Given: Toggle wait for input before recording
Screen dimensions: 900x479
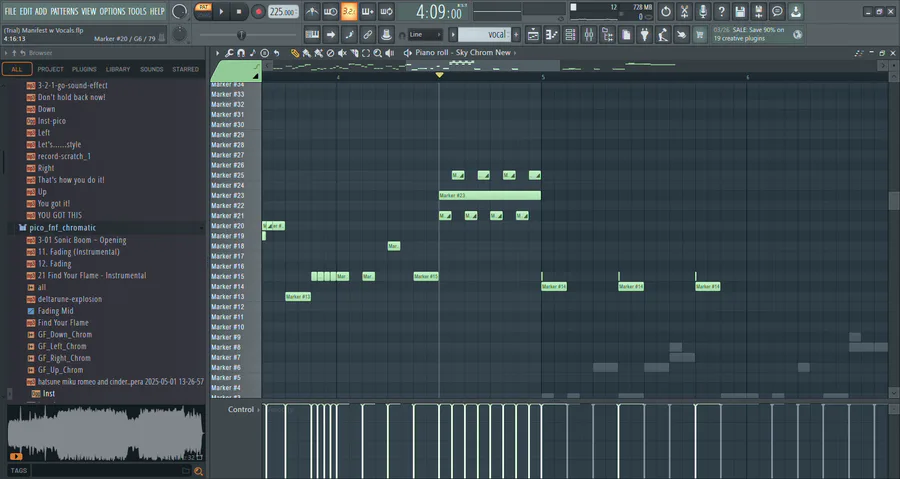Looking at the screenshot, I should click(x=331, y=11).
